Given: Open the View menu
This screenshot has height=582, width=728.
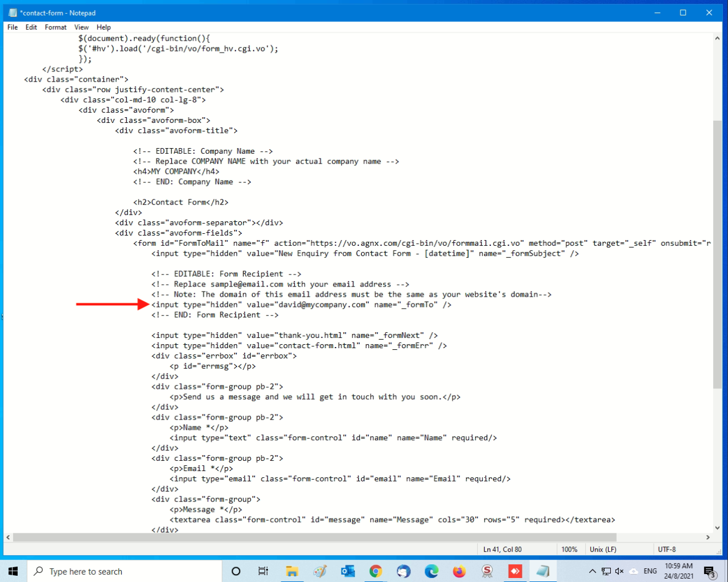Looking at the screenshot, I should tap(81, 27).
